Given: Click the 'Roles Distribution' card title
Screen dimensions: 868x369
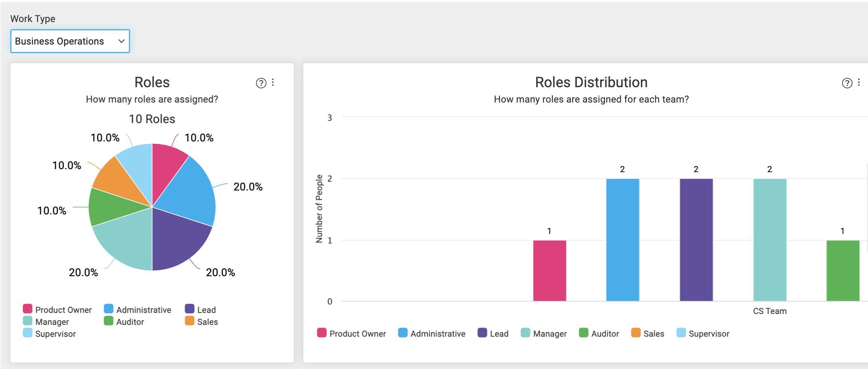Looking at the screenshot, I should point(591,82).
